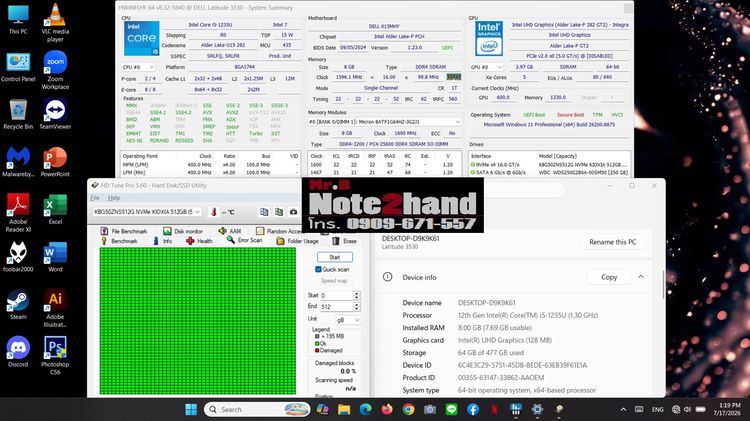This screenshot has height=421, width=750.
Task: Click HD Tune copy screenshot icon
Action: (x=279, y=212)
